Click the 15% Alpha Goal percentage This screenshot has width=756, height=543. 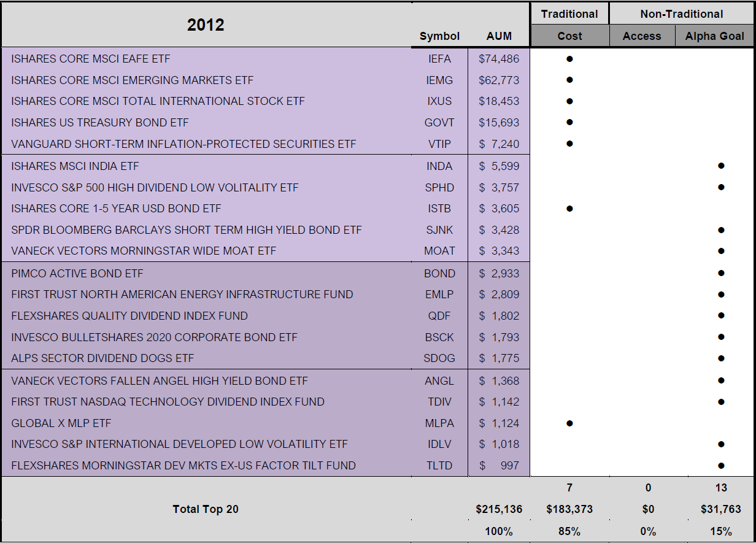pos(721,531)
